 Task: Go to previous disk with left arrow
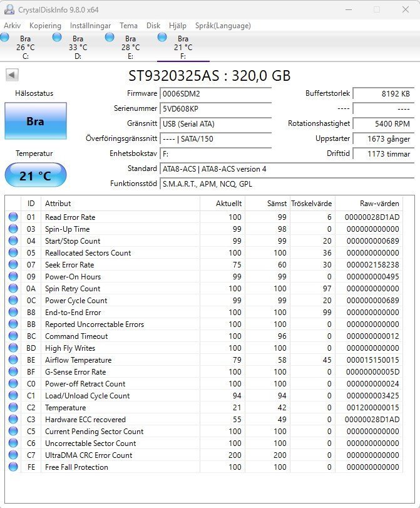(x=12, y=75)
